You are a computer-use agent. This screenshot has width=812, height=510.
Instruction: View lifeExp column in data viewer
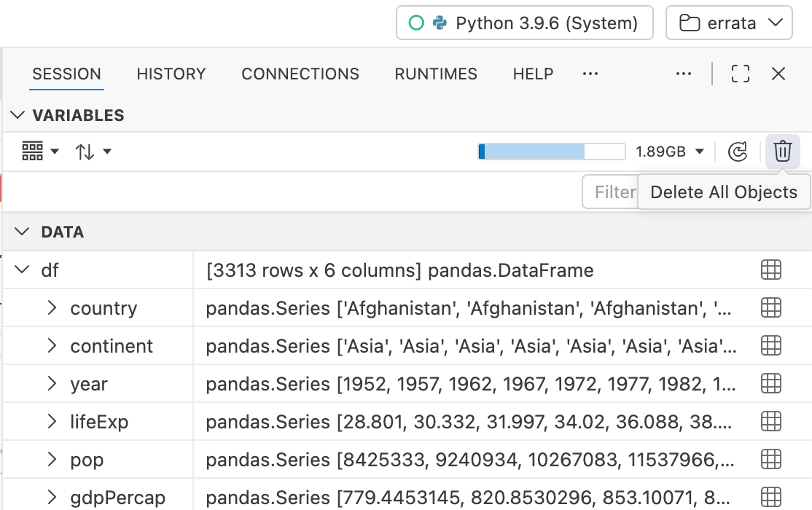tap(771, 421)
